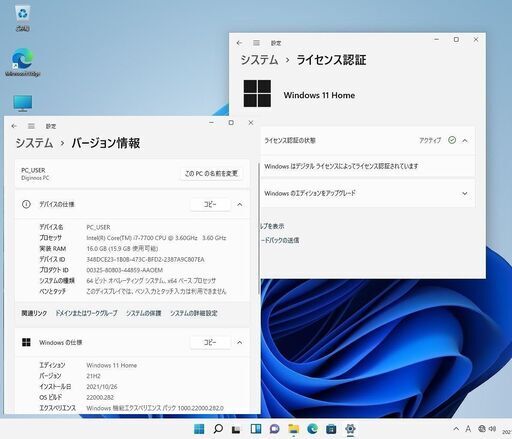Click the Windows logo beside Windows の仕様
512x439 pixels.
26,342
